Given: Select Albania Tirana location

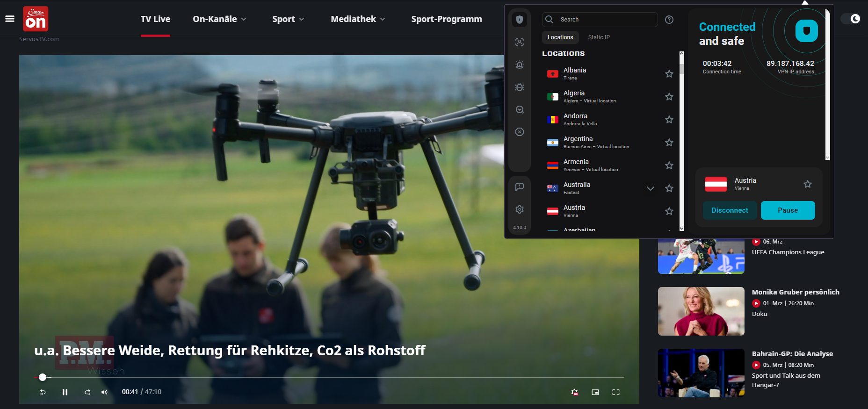Looking at the screenshot, I should click(610, 74).
